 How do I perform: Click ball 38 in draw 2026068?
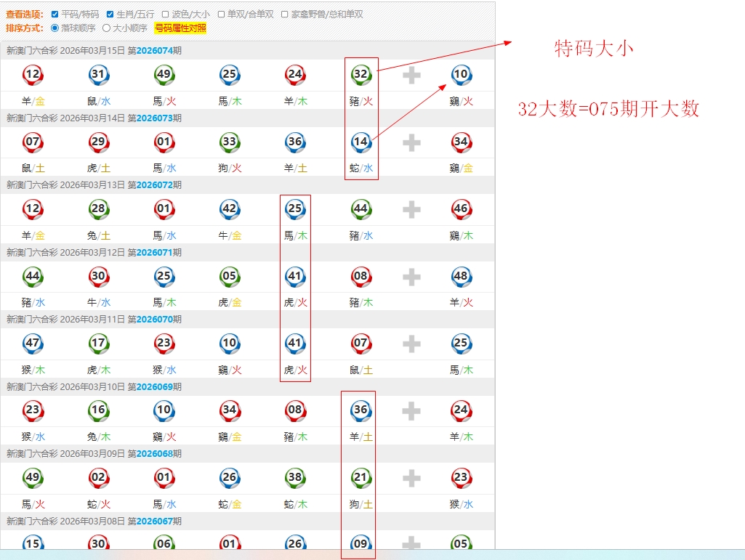294,477
